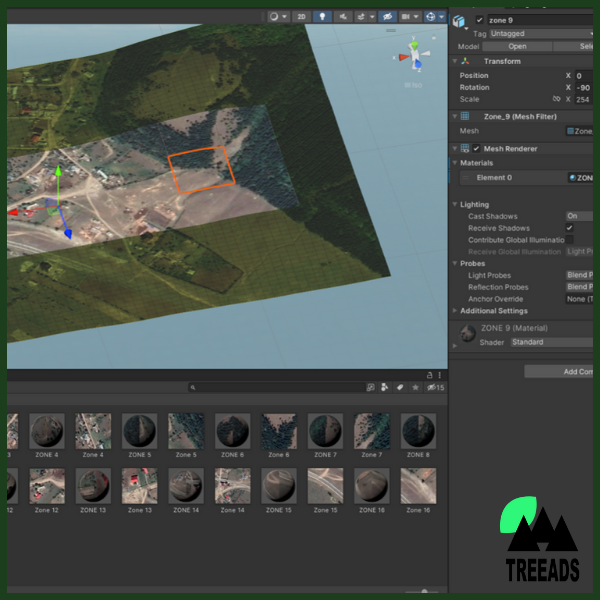Uncheck Receive Shadows checkbox

570,228
